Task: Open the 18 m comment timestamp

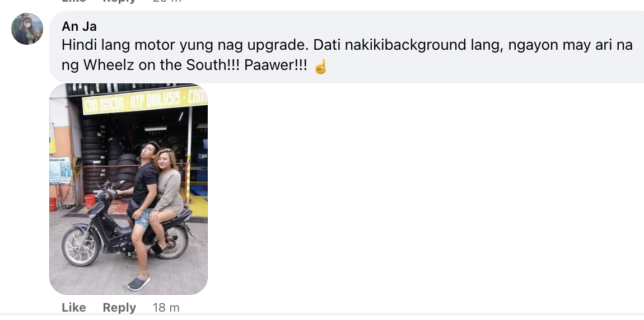Action: (166, 307)
